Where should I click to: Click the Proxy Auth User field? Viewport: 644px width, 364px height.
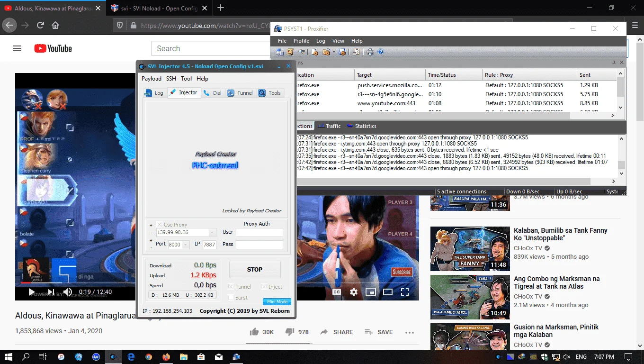pos(259,232)
